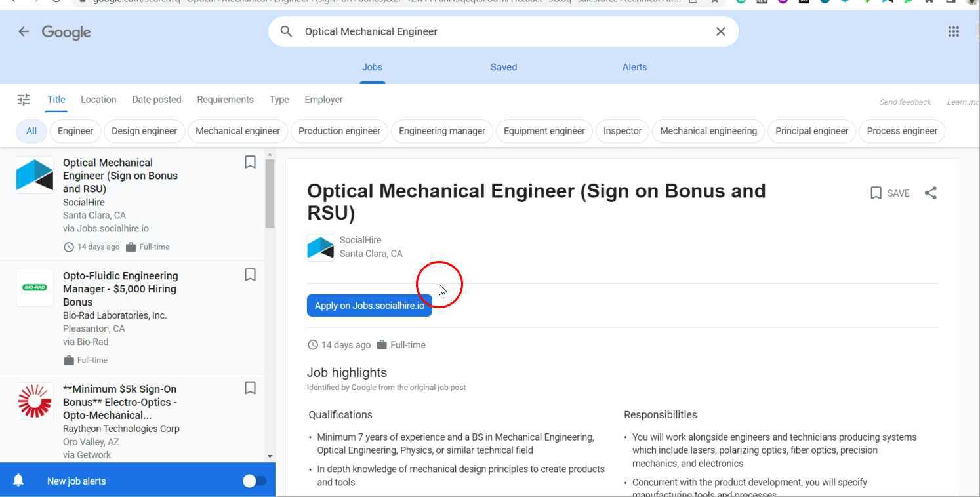Open the Requirements filter
Screen dimensions: 980x497
point(225,100)
